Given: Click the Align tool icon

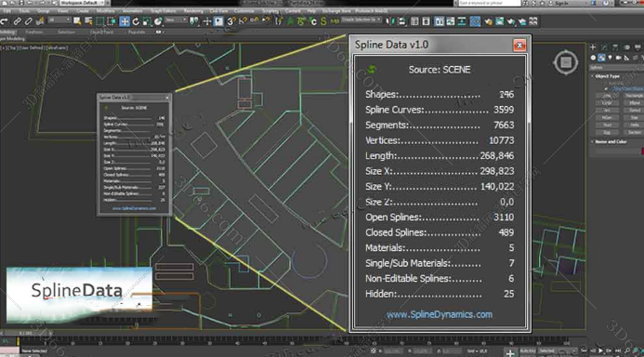Looking at the screenshot, I should (402, 21).
